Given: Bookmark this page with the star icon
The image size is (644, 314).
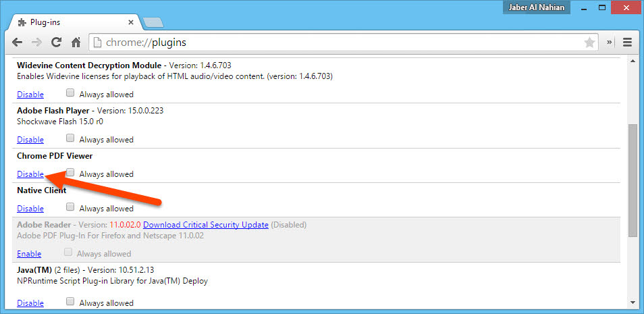Looking at the screenshot, I should point(589,43).
